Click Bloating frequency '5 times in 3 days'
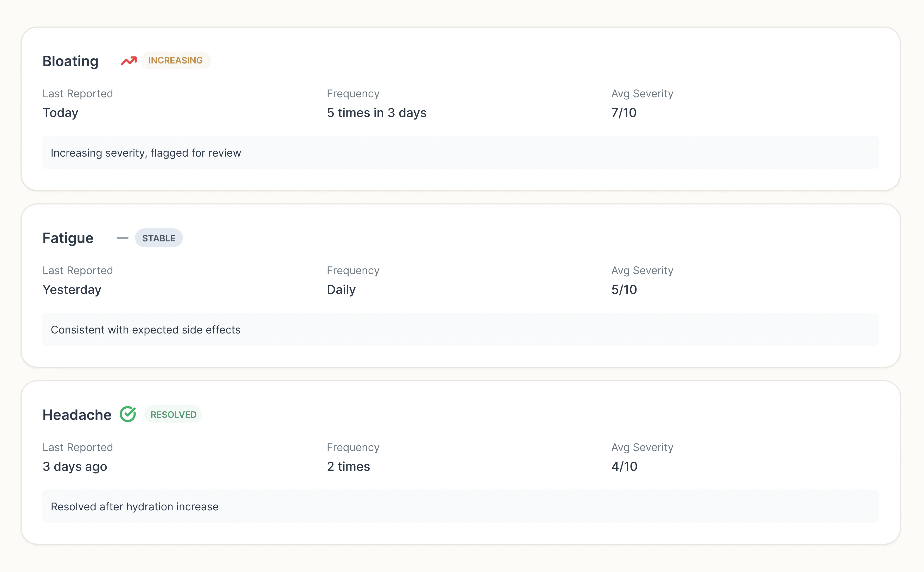This screenshot has height=572, width=924. [x=376, y=113]
